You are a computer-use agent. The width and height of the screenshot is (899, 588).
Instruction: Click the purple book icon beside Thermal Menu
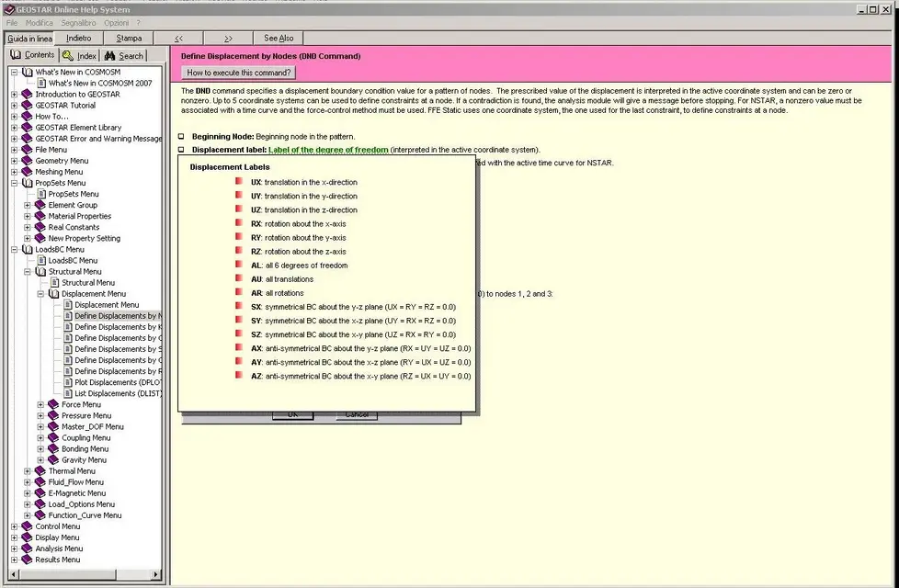[40, 471]
